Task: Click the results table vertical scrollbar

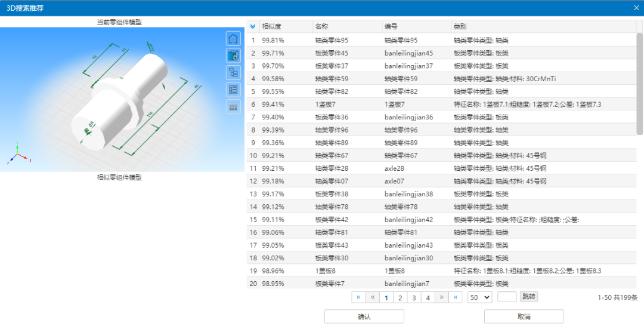Action: coord(639,84)
